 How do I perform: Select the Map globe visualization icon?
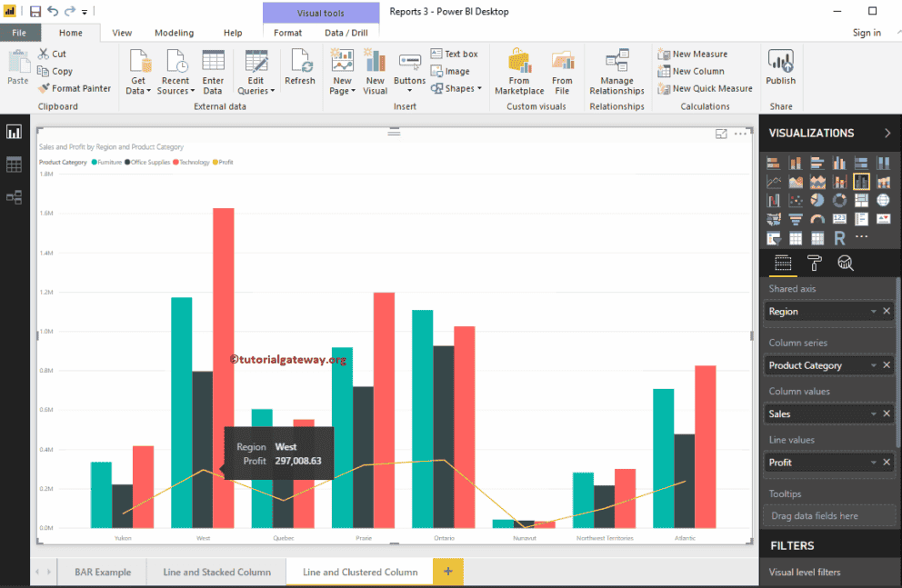pos(883,200)
